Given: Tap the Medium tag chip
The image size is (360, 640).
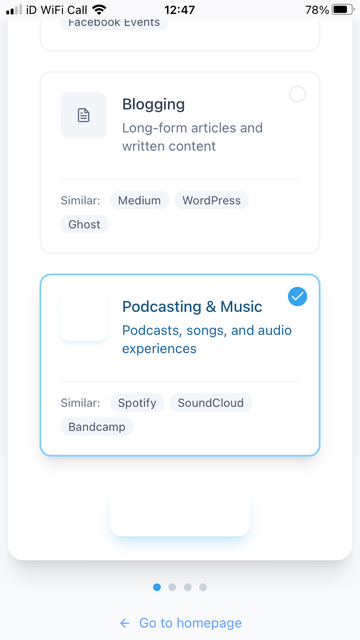Looking at the screenshot, I should (x=139, y=200).
